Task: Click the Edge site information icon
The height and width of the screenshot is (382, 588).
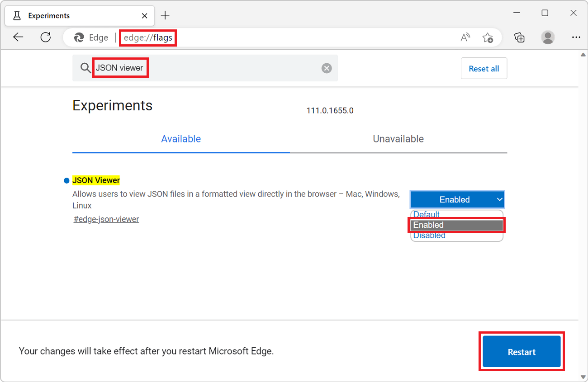Action: [x=78, y=38]
